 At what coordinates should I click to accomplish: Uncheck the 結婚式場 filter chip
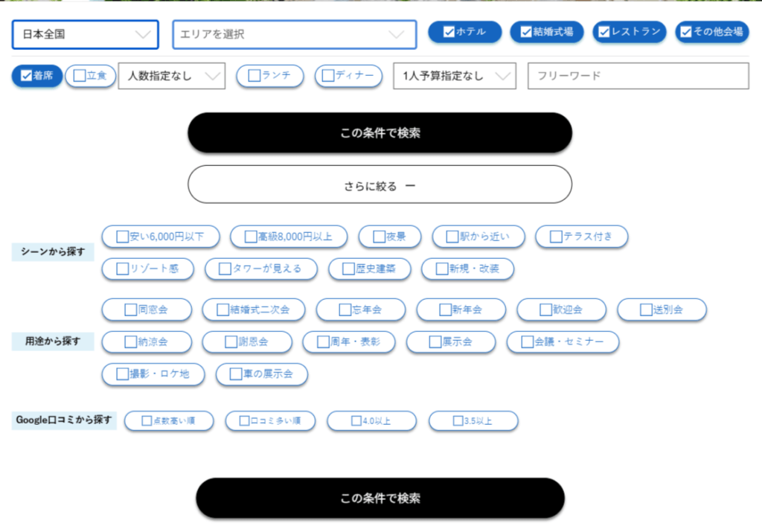click(x=547, y=32)
